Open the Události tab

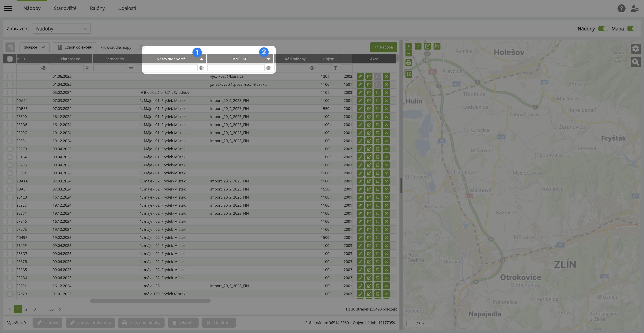127,8
